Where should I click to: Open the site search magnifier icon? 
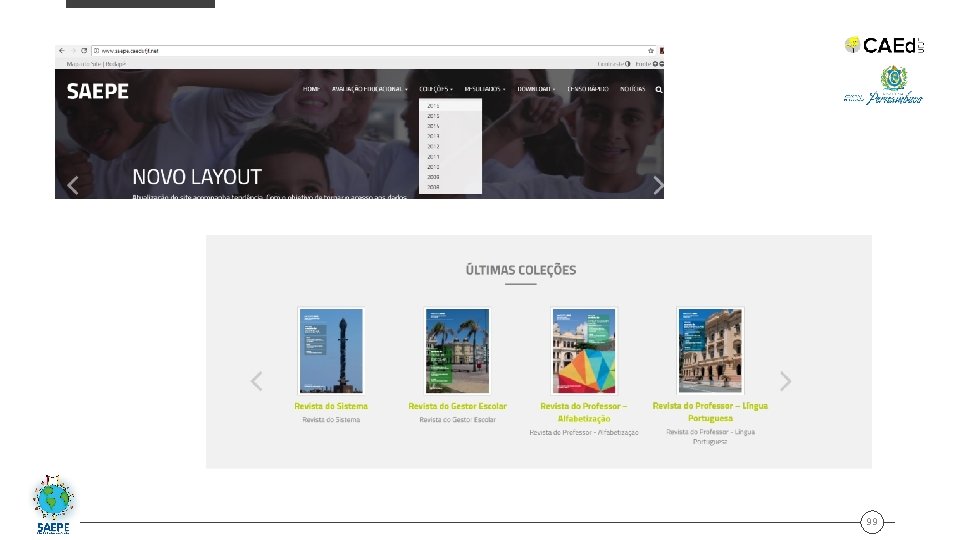[x=659, y=89]
